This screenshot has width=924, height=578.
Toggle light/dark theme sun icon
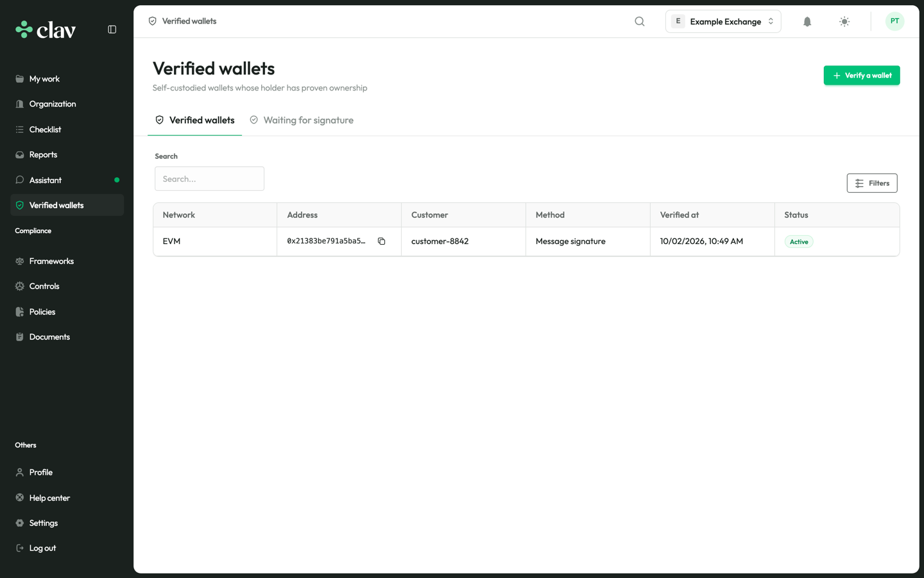click(x=844, y=21)
